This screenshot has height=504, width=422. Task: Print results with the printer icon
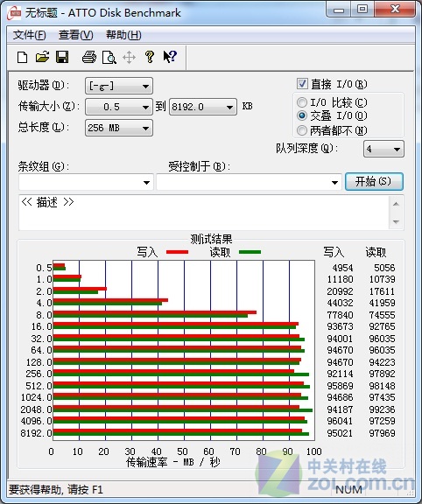click(89, 57)
